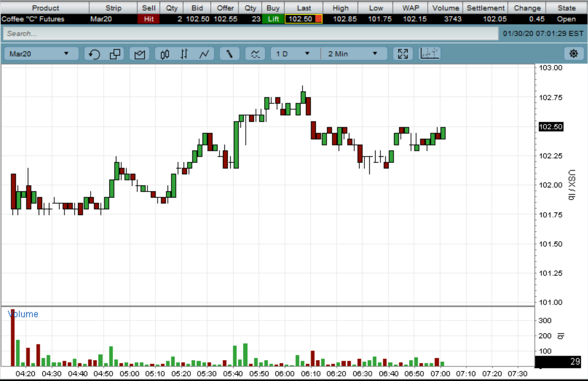Click the red Hit sell button
Viewport: 588px width, 381px height.
pos(148,19)
